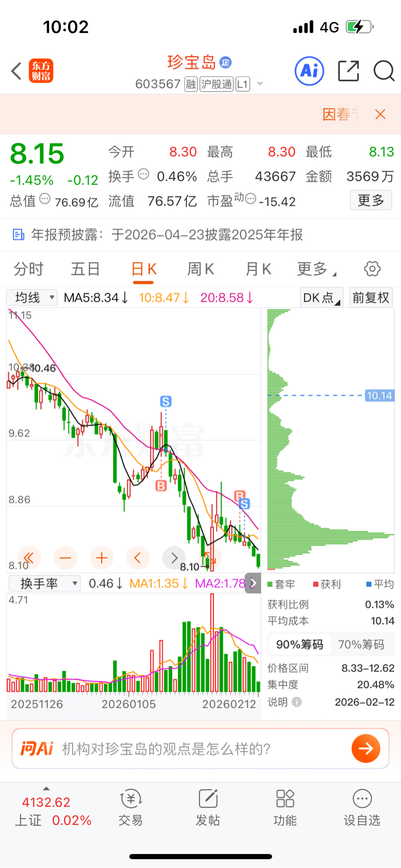The image size is (401, 868).
Task: Tap the 说明 info icon
Action: click(x=297, y=702)
